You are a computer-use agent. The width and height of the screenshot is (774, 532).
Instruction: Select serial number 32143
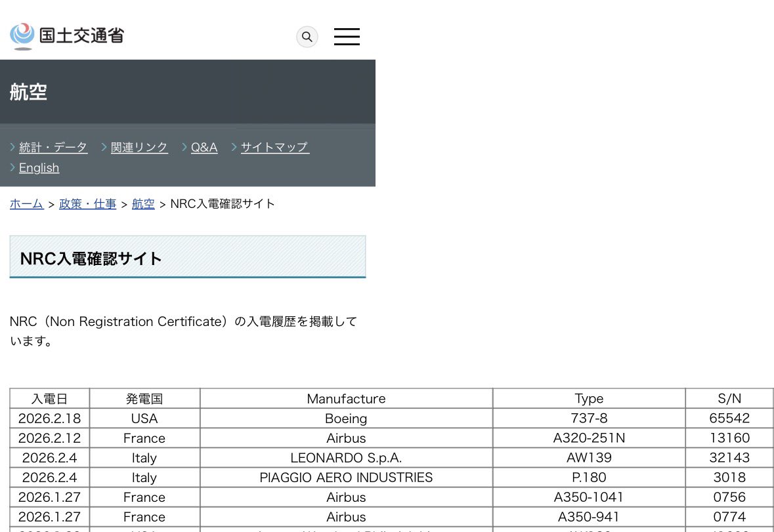(x=729, y=458)
